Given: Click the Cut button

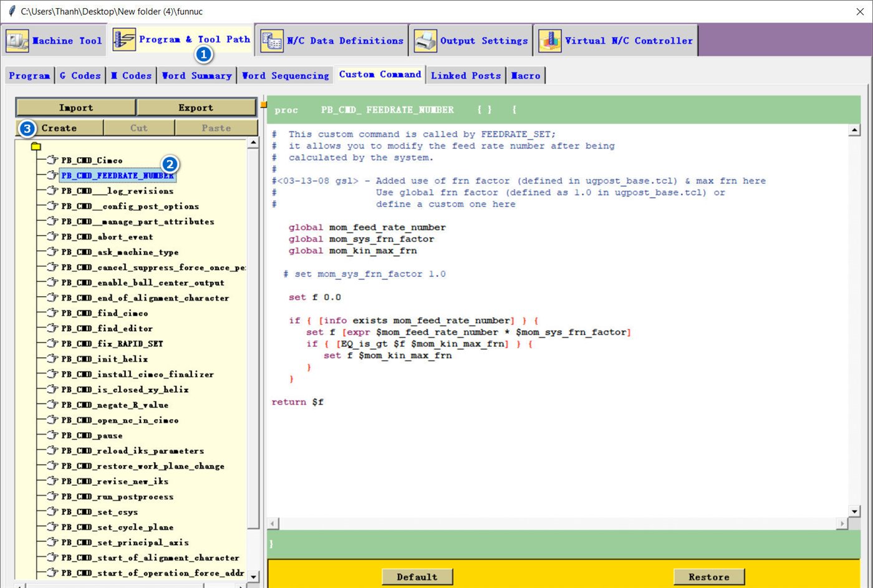Looking at the screenshot, I should point(139,128).
